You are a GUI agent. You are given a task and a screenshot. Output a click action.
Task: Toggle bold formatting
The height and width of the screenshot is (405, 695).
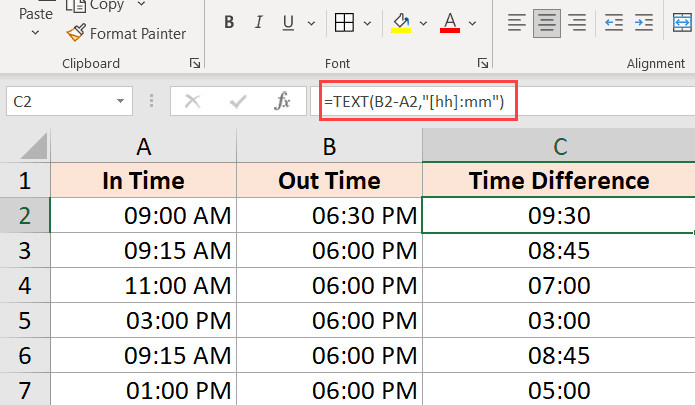[x=229, y=22]
